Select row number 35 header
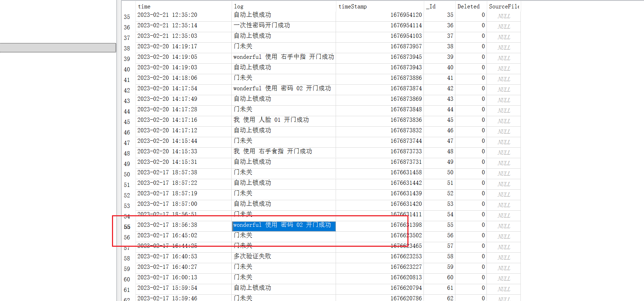 coord(127,17)
